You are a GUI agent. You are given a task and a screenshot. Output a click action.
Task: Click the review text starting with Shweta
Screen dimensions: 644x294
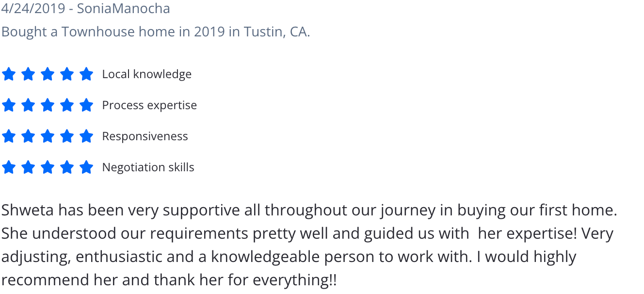[x=308, y=245]
